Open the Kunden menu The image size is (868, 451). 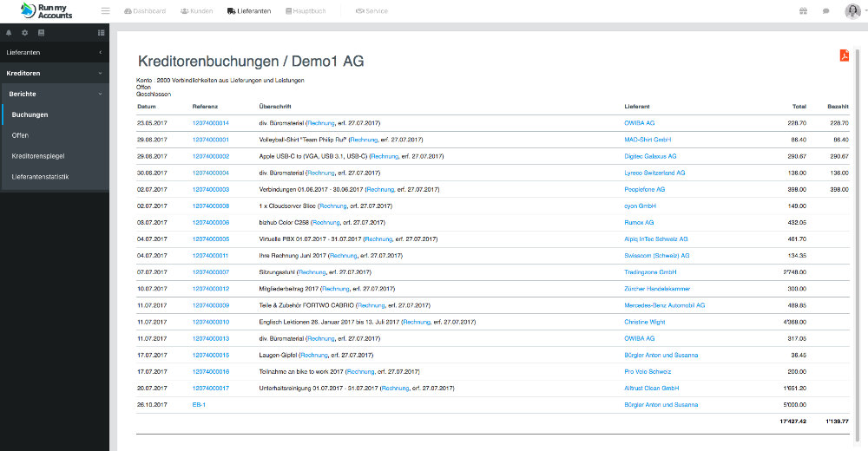(x=196, y=11)
